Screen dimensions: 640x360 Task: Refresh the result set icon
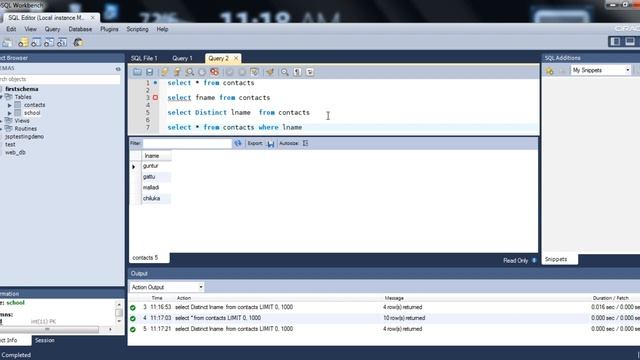point(238,143)
